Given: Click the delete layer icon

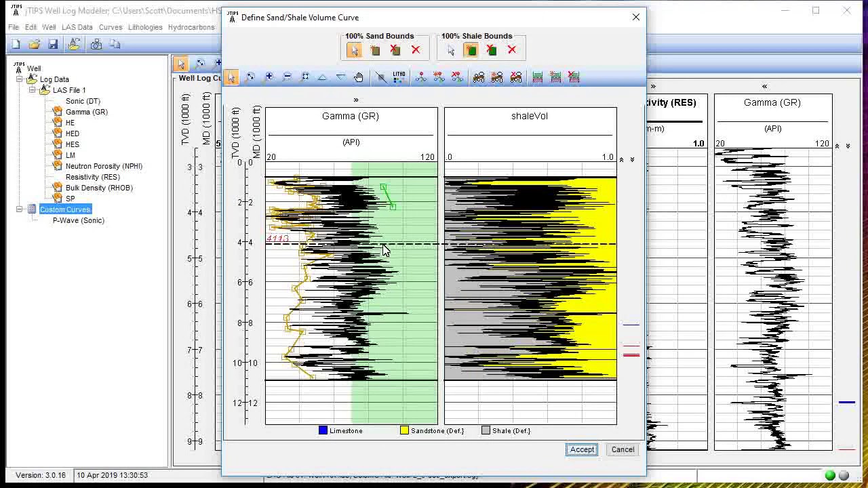Looking at the screenshot, I should [x=574, y=77].
